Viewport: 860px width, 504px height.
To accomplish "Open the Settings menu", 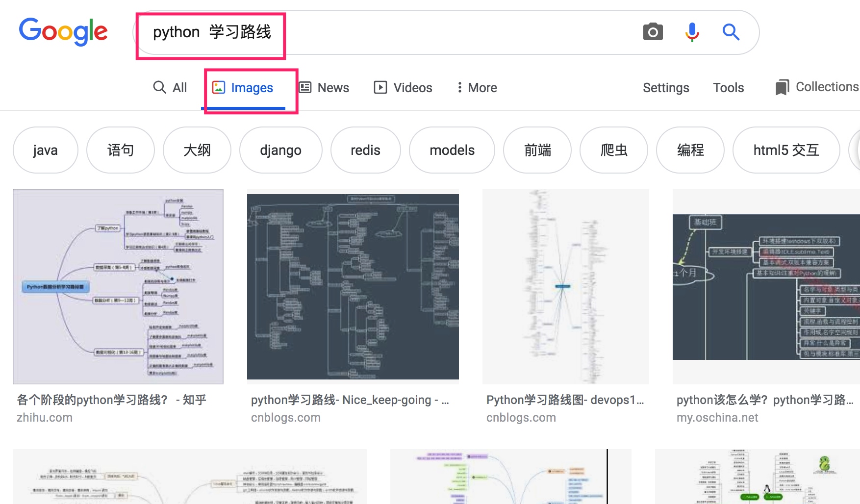I will [665, 88].
